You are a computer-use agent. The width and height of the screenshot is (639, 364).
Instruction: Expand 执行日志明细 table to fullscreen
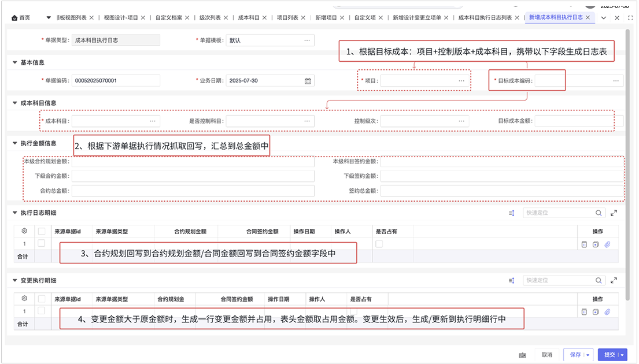click(x=614, y=213)
